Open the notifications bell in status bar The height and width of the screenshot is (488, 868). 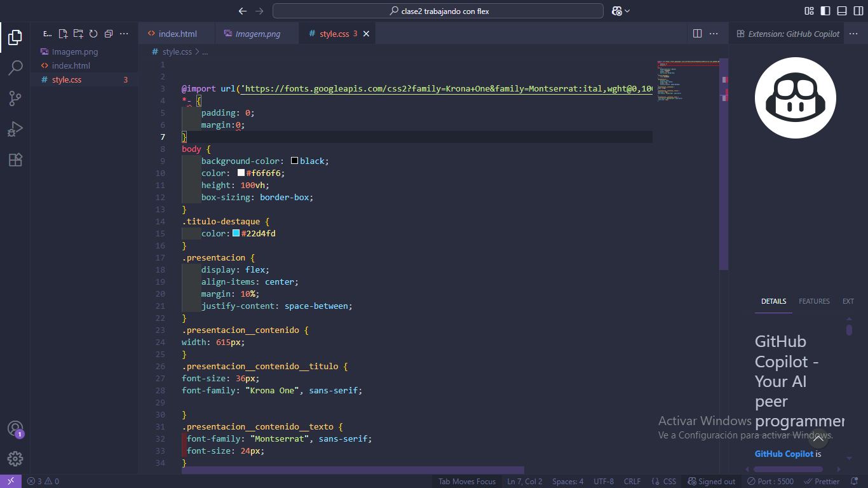[x=855, y=481]
